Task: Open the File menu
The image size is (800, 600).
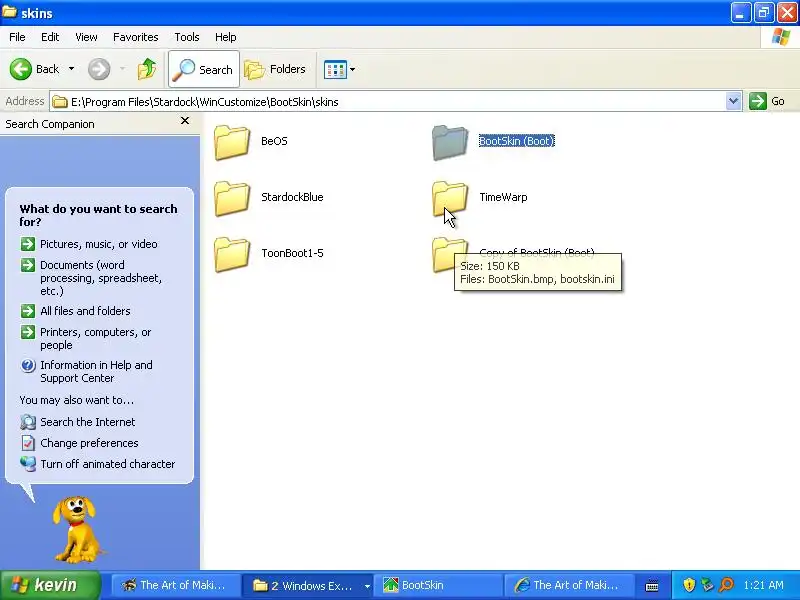Action: point(17,37)
